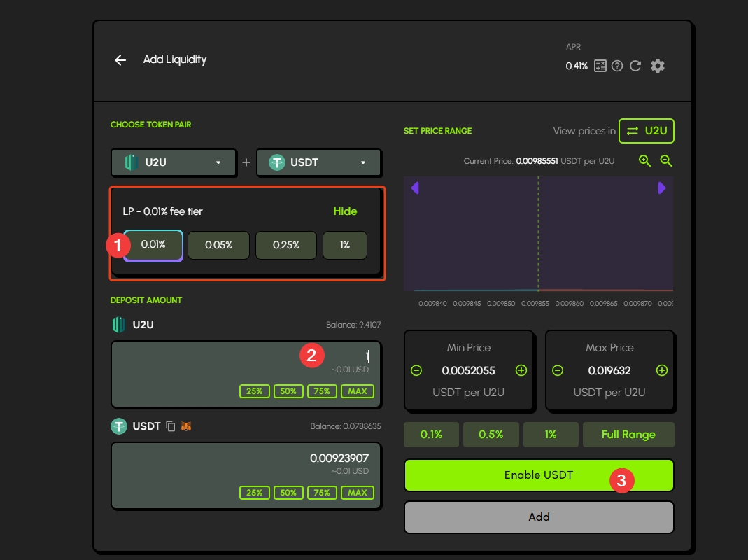This screenshot has width=748, height=560.
Task: Open the APR ROI calculator icon
Action: 600,66
